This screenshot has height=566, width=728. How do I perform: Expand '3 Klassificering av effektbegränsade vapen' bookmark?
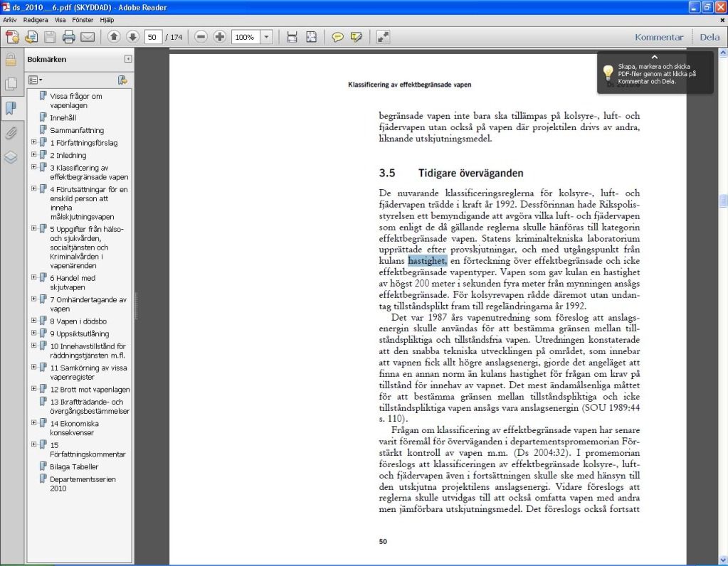[34, 167]
